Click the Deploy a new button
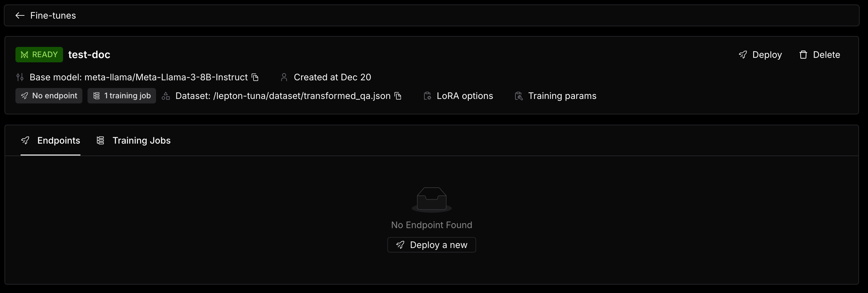Viewport: 868px width, 293px height. pos(432,245)
